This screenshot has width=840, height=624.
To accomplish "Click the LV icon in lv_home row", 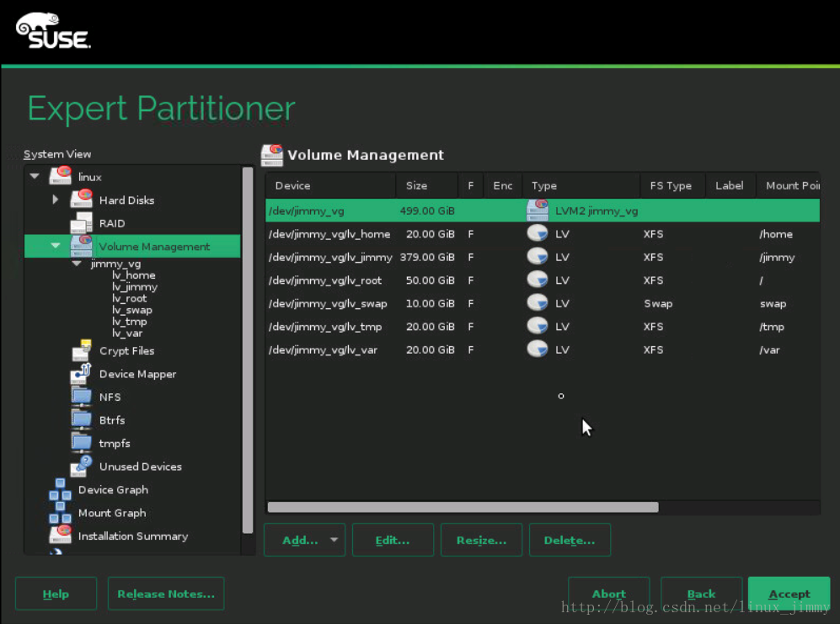I will (538, 233).
